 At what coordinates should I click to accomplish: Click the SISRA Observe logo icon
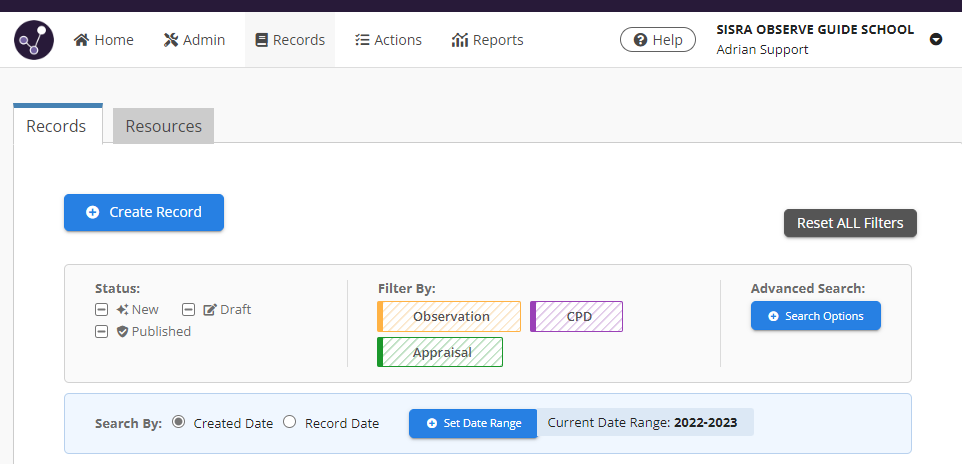34,40
